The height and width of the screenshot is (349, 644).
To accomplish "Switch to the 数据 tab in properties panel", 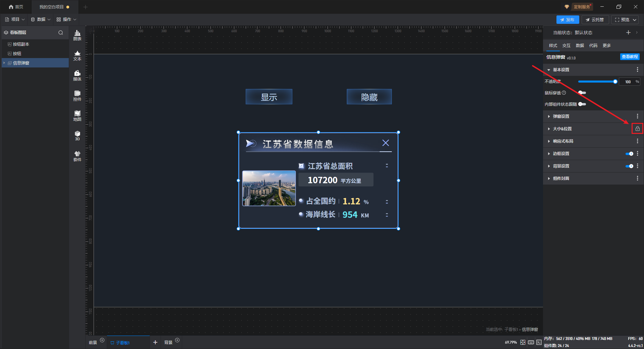I will [x=580, y=46].
